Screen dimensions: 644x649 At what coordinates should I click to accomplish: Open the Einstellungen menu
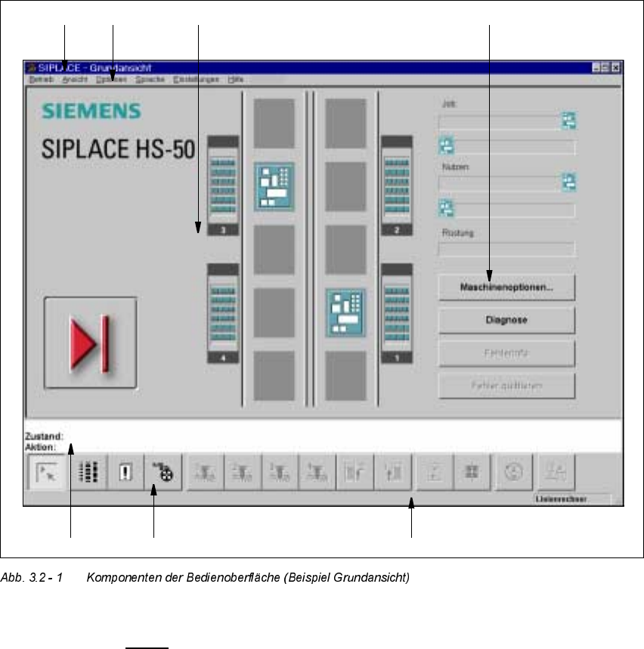tap(196, 79)
